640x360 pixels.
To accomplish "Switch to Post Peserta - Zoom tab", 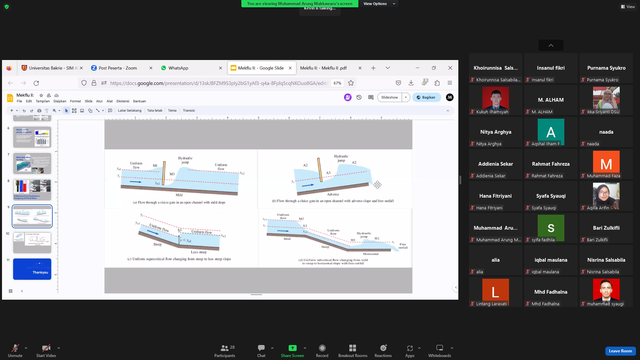I will click(x=121, y=68).
